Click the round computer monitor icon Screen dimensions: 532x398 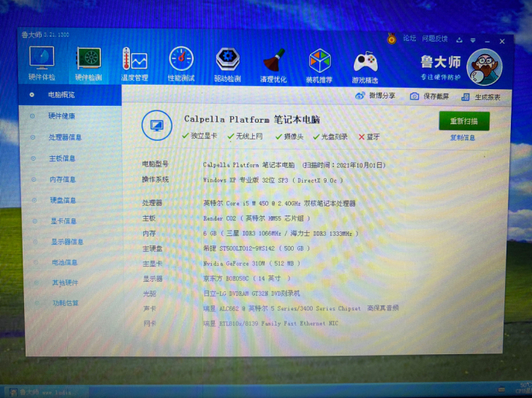pyautogui.click(x=156, y=126)
